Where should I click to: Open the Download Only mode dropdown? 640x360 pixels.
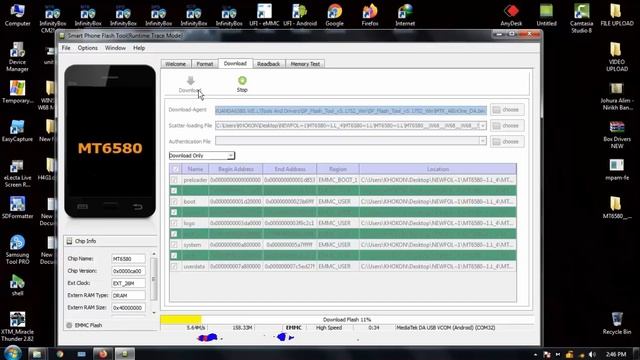click(x=202, y=156)
